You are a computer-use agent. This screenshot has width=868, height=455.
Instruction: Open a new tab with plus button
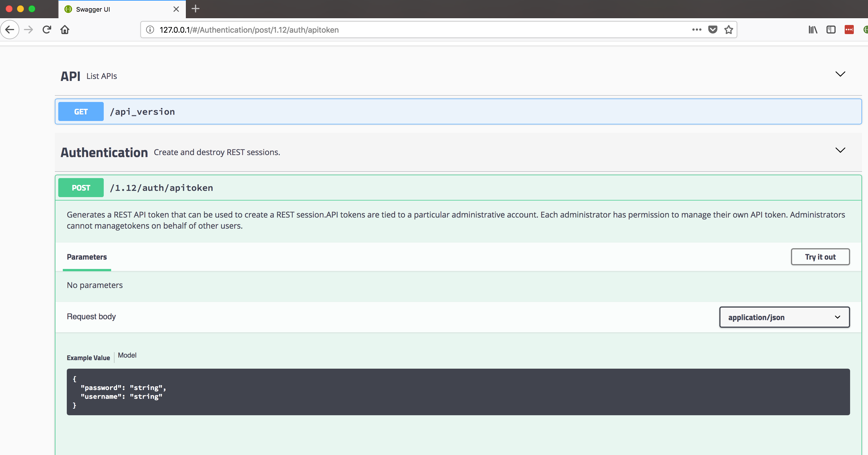click(196, 9)
